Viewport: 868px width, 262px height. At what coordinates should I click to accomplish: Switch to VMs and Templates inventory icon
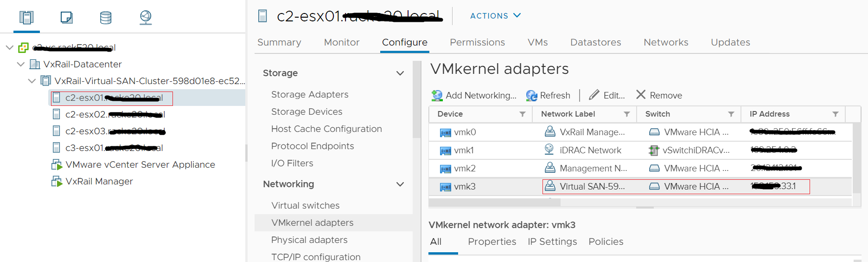point(66,18)
